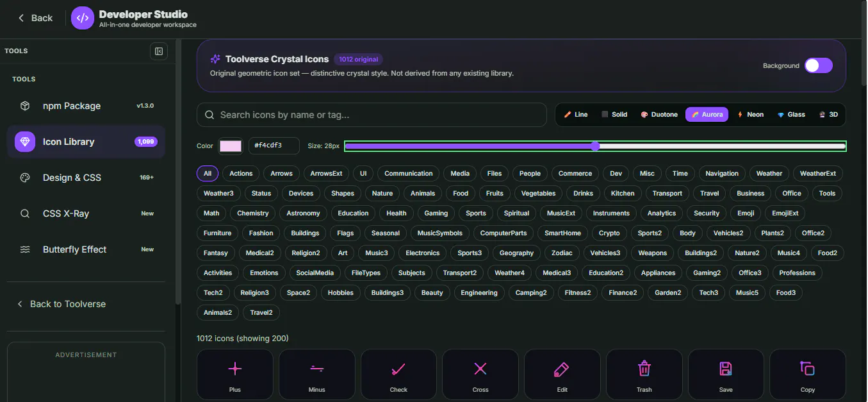Click the 1,099 count badge
The image size is (868, 402).
click(x=145, y=142)
